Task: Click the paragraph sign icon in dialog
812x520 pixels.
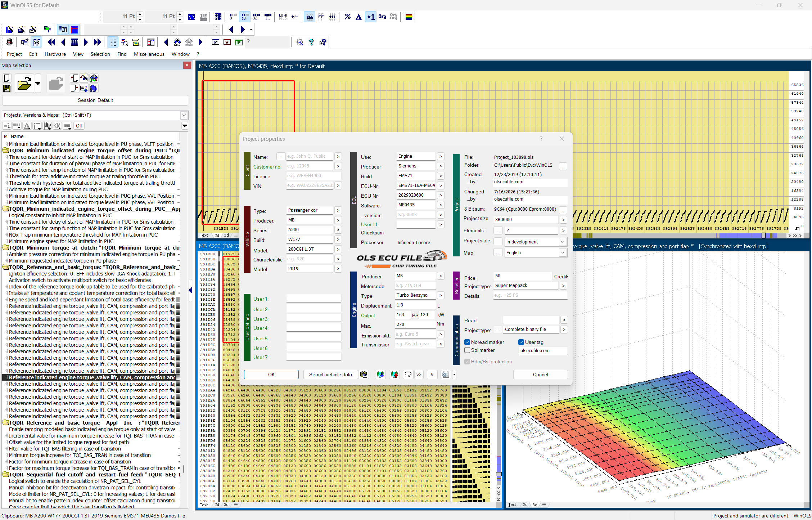Action: (x=432, y=375)
